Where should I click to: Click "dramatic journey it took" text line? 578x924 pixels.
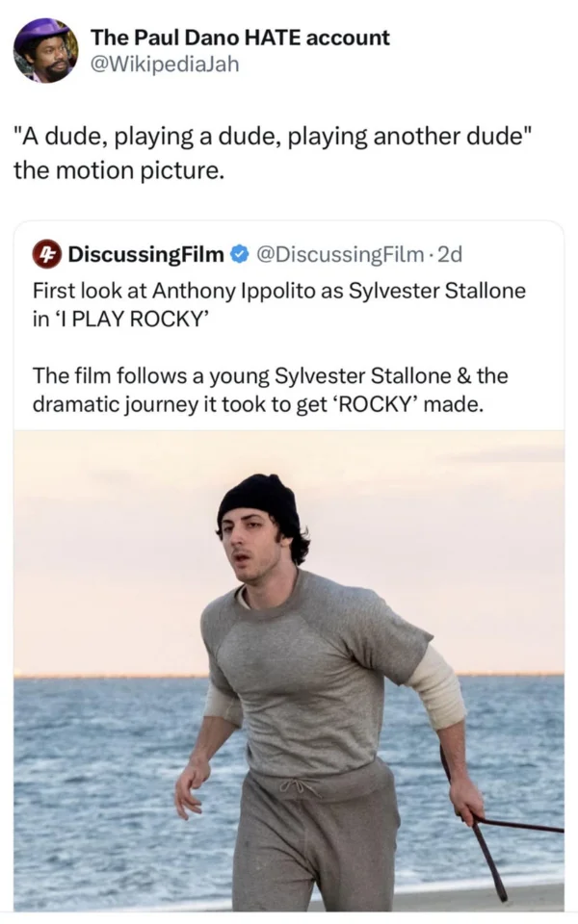[x=258, y=404]
